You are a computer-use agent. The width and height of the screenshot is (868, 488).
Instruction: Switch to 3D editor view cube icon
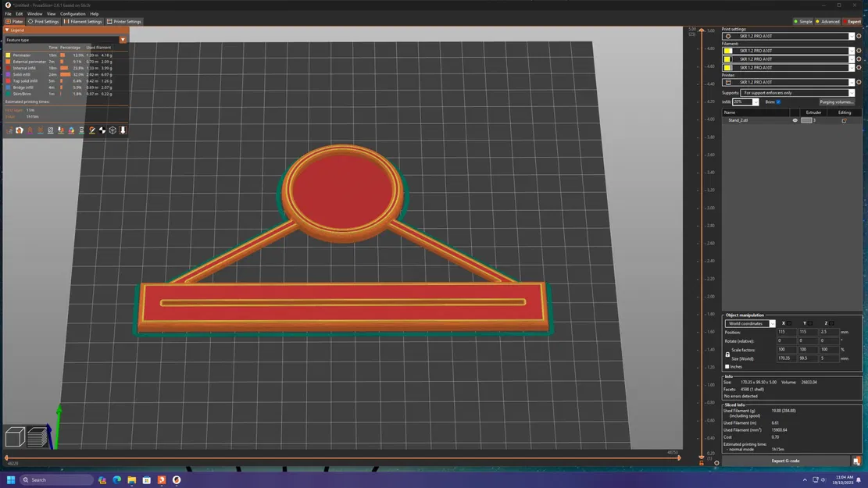coord(15,437)
